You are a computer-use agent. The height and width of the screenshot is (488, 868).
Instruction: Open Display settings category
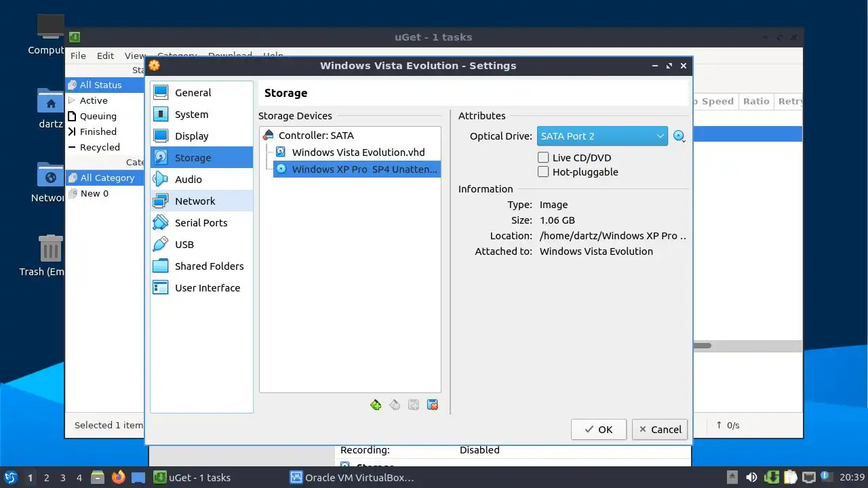201,136
